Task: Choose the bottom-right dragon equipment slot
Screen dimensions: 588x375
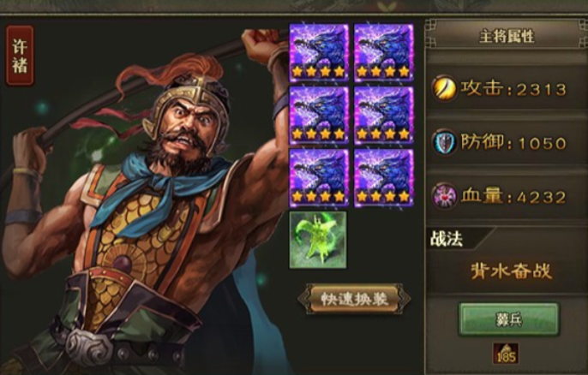Action: (x=384, y=177)
